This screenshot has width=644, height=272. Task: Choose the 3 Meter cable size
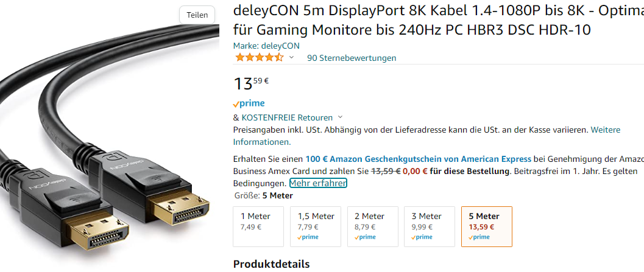(x=430, y=226)
